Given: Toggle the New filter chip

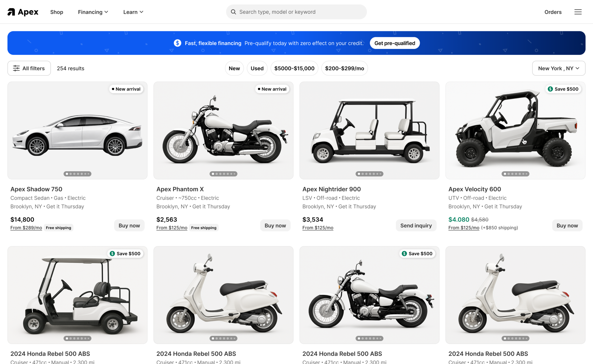Looking at the screenshot, I should (x=234, y=68).
